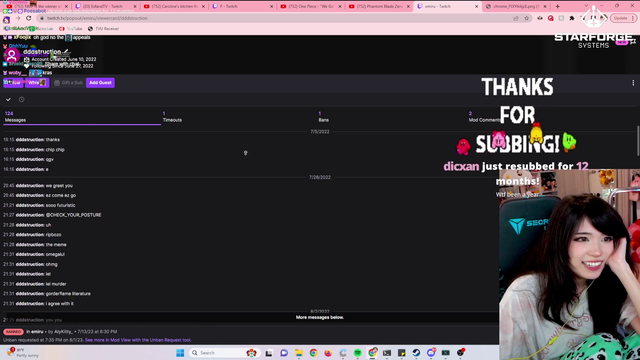
Task: Open the weather widget 'Partly sunny'
Action: 23,353
